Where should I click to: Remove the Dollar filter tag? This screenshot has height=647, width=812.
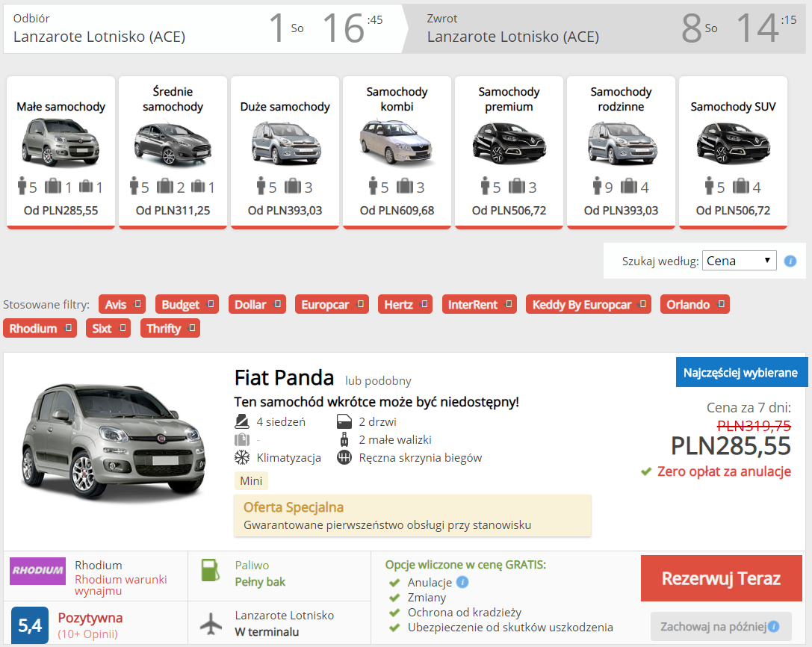278,304
